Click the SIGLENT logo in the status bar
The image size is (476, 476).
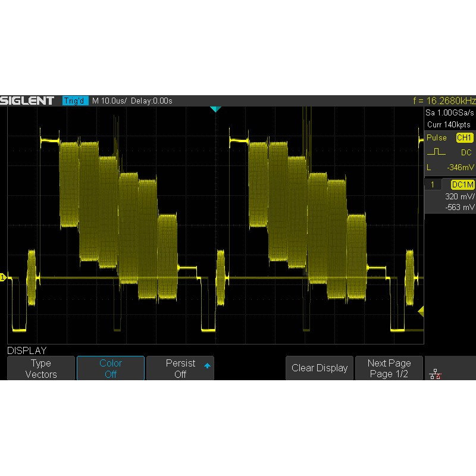point(27,101)
